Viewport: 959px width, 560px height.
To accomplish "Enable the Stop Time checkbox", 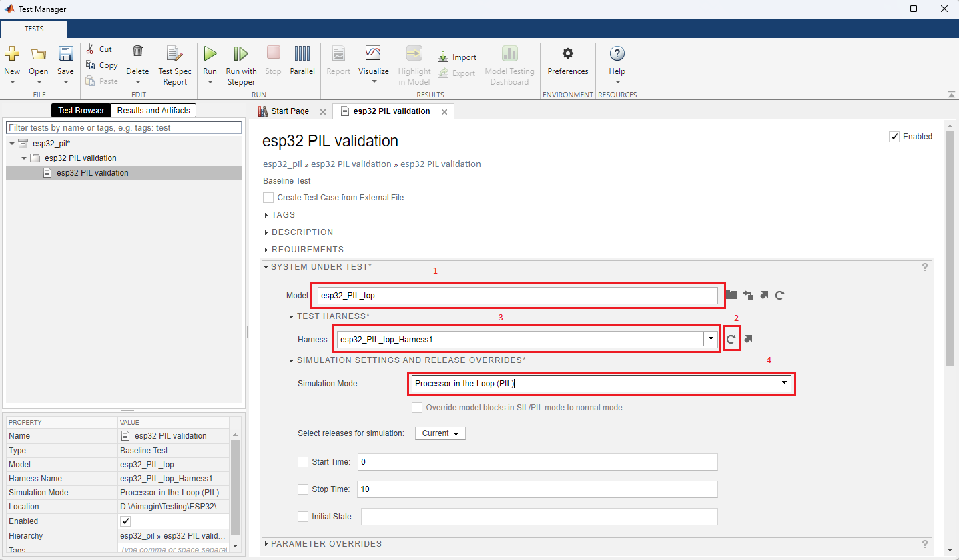I will tap(303, 489).
